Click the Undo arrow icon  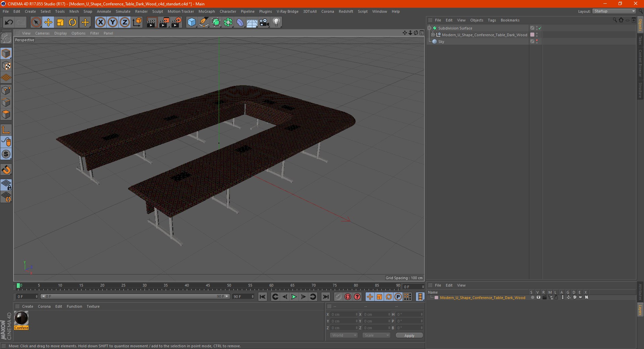(9, 22)
